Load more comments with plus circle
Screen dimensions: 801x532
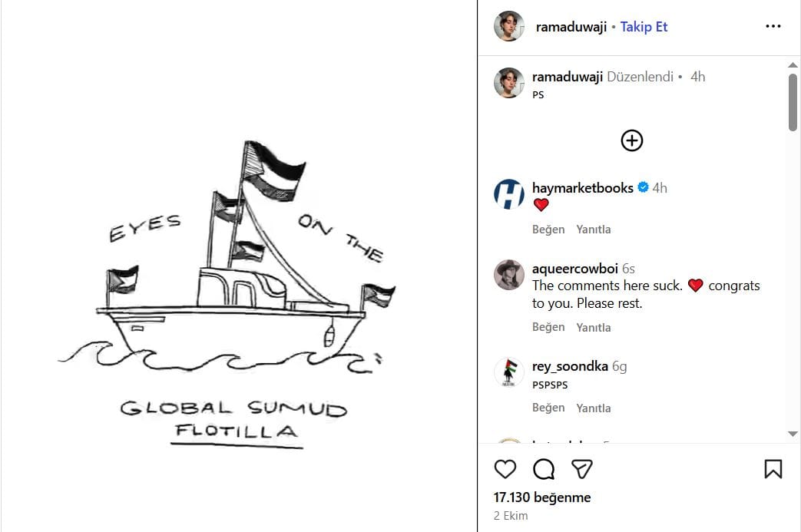tap(631, 140)
